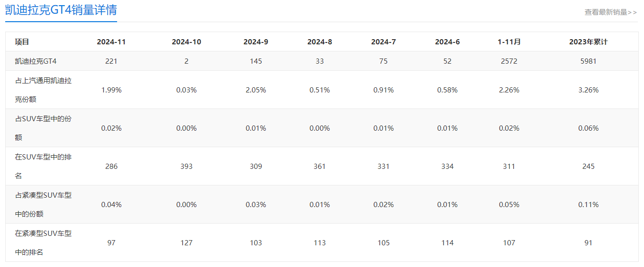
Task: Click the 2024-8 column header
Action: pos(320,42)
